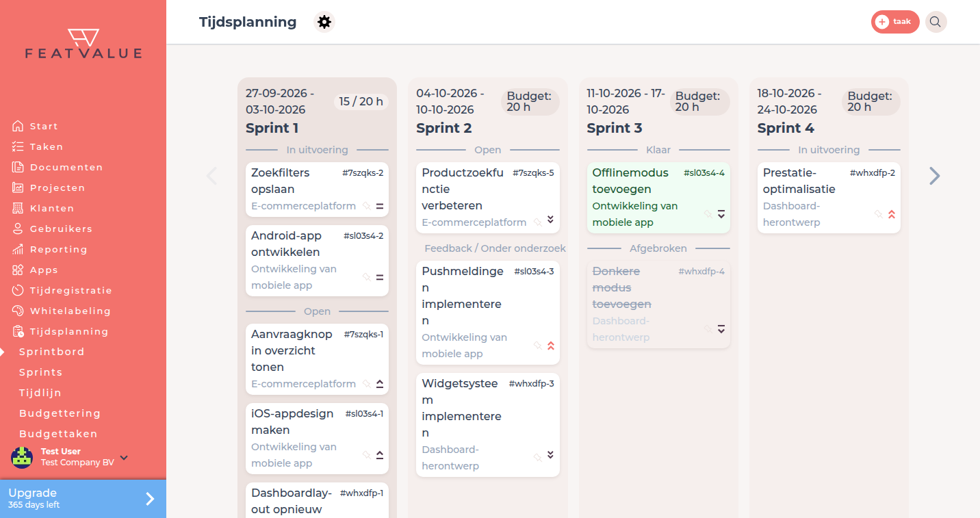
Task: Select Budgettering submenu item
Action: (x=60, y=413)
